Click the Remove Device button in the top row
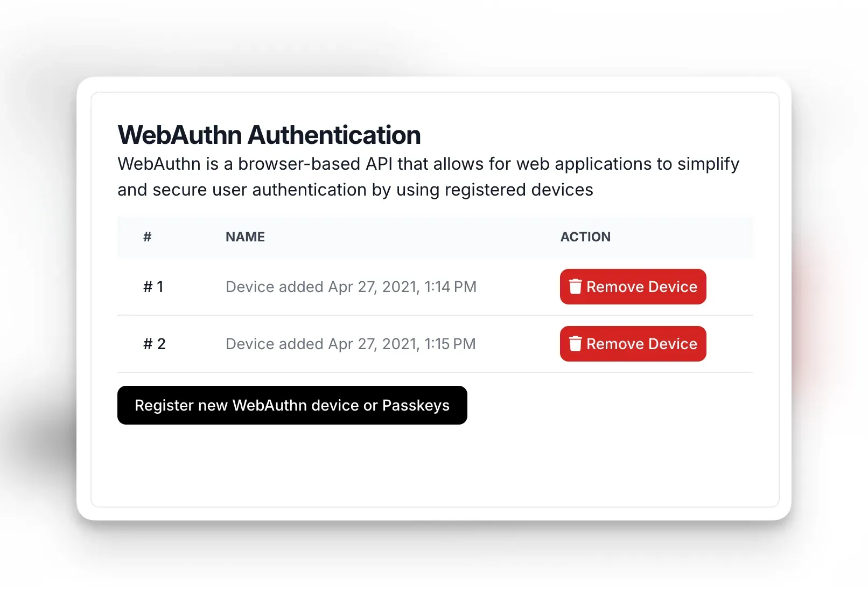The image size is (868, 597). 633,287
